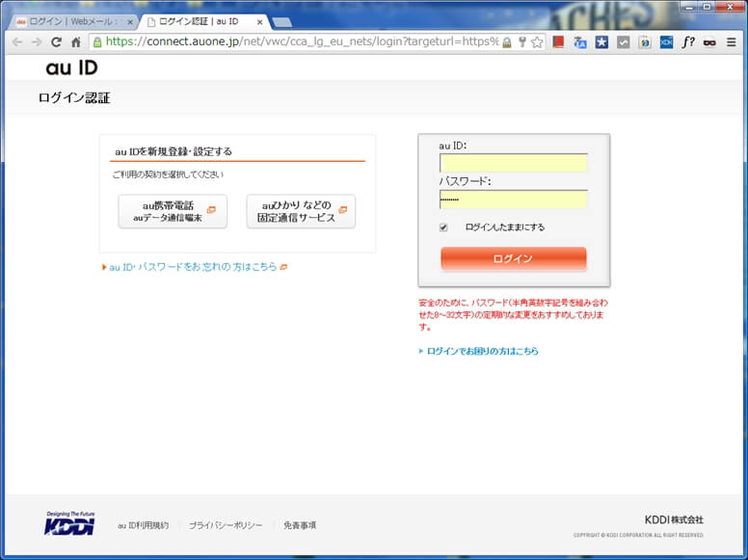The width and height of the screenshot is (748, 560).
Task: Open the Google Translate extension icon
Action: coord(580,42)
